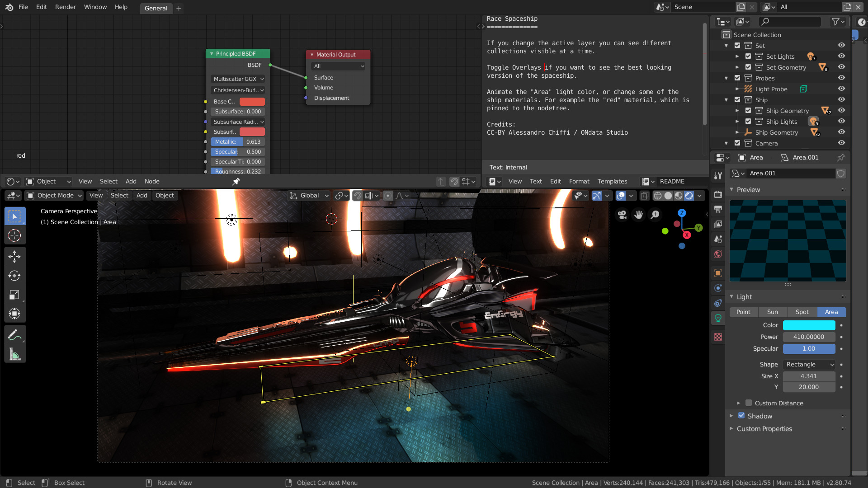The width and height of the screenshot is (868, 488).
Task: Click the Power value field showing 410
Action: pyautogui.click(x=809, y=337)
